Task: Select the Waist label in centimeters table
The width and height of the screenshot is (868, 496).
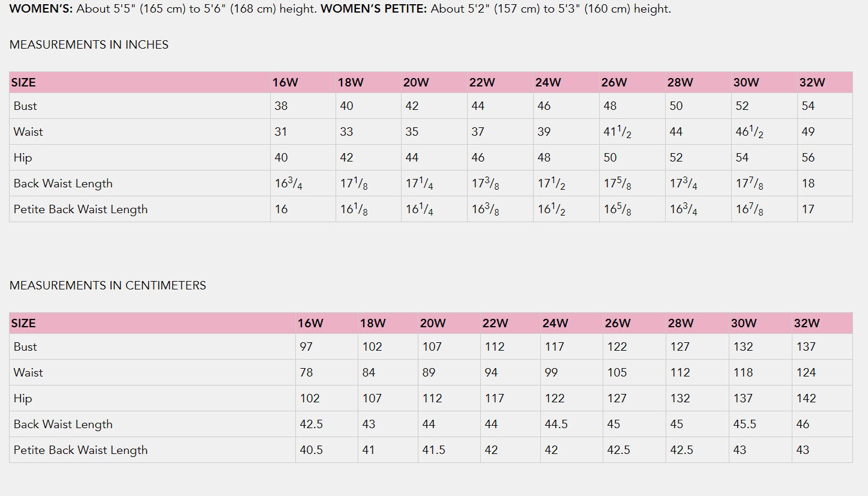Action: pos(28,373)
